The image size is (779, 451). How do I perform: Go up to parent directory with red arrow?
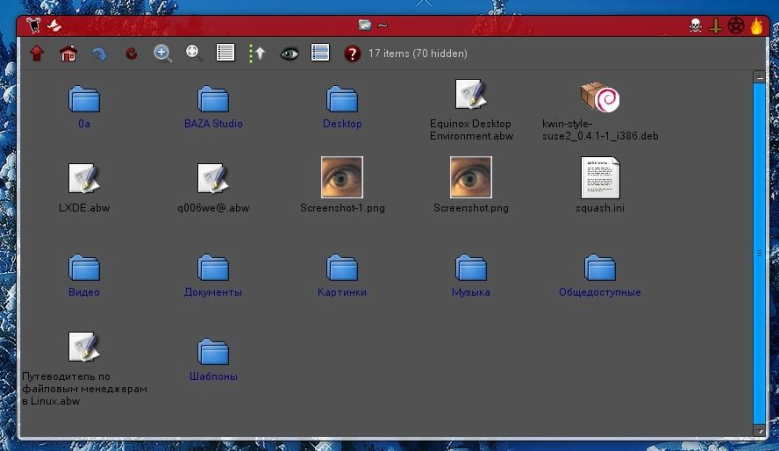[x=37, y=53]
